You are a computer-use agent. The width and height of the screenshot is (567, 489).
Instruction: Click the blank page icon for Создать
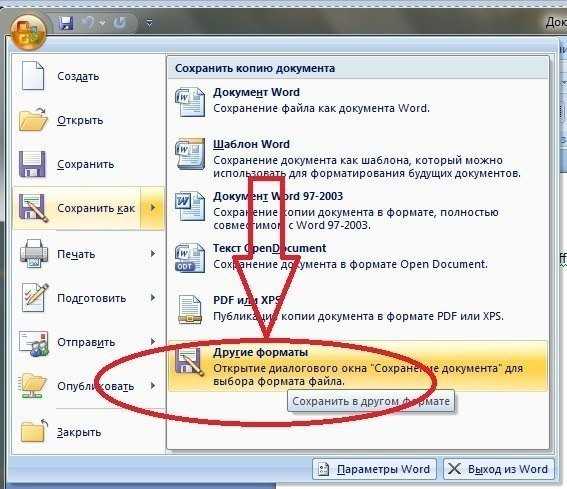click(x=33, y=76)
